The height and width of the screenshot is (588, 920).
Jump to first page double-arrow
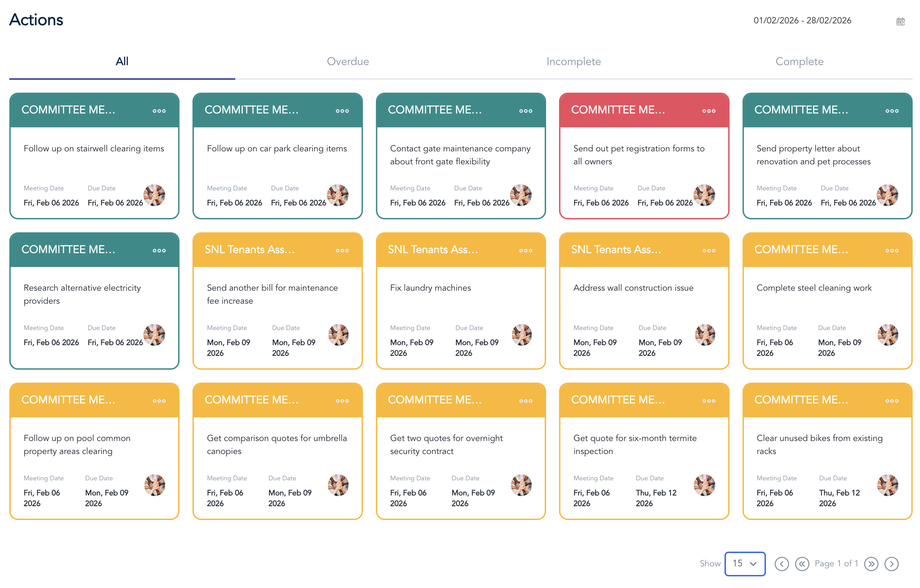[x=802, y=564]
